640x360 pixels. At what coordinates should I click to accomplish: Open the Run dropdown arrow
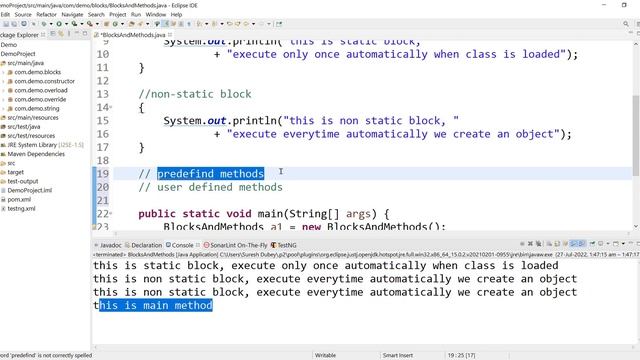[x=67, y=24]
